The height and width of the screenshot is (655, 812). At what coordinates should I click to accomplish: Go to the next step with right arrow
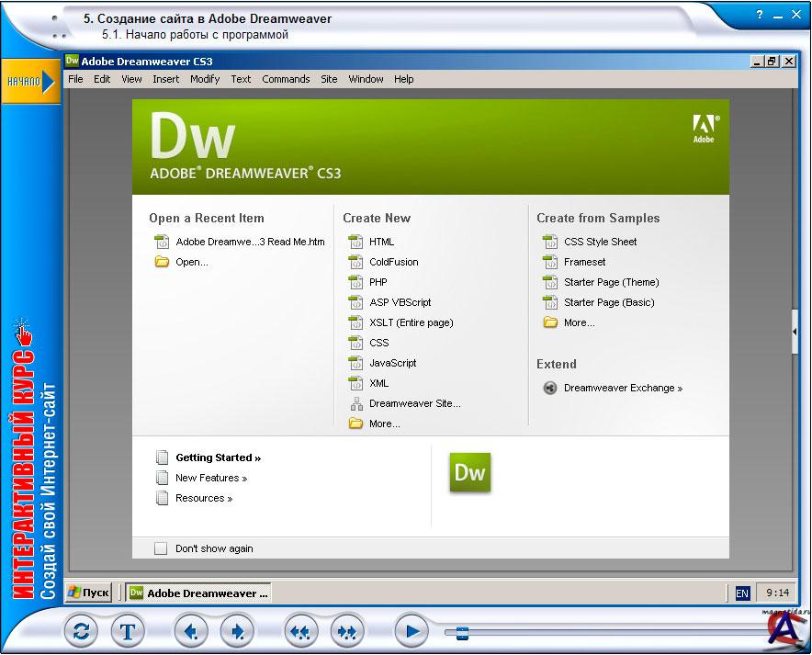[237, 632]
